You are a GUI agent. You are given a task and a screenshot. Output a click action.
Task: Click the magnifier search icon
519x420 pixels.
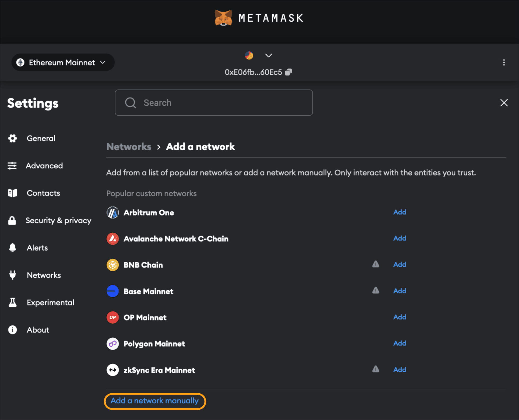(x=130, y=103)
